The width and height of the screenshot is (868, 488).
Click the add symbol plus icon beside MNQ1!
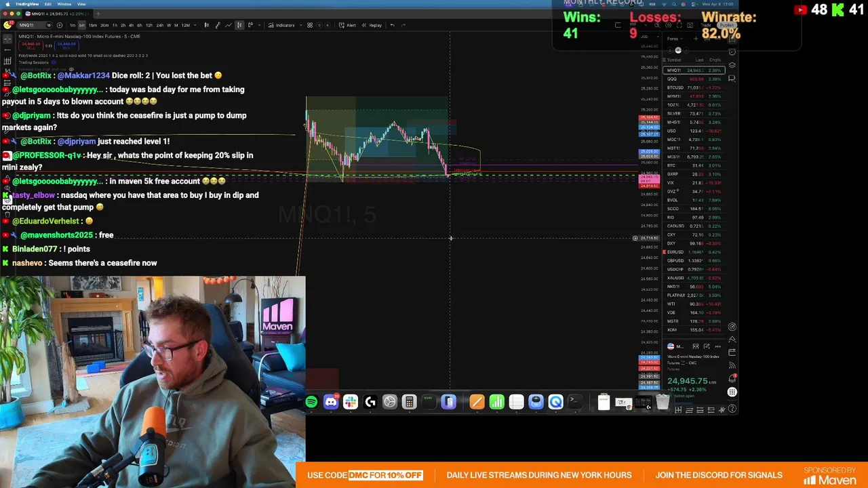coord(60,25)
